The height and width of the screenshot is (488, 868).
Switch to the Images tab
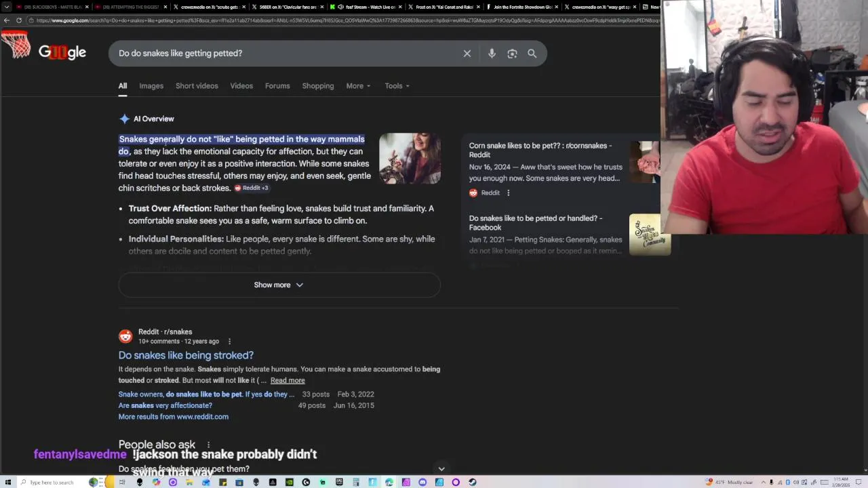point(151,86)
